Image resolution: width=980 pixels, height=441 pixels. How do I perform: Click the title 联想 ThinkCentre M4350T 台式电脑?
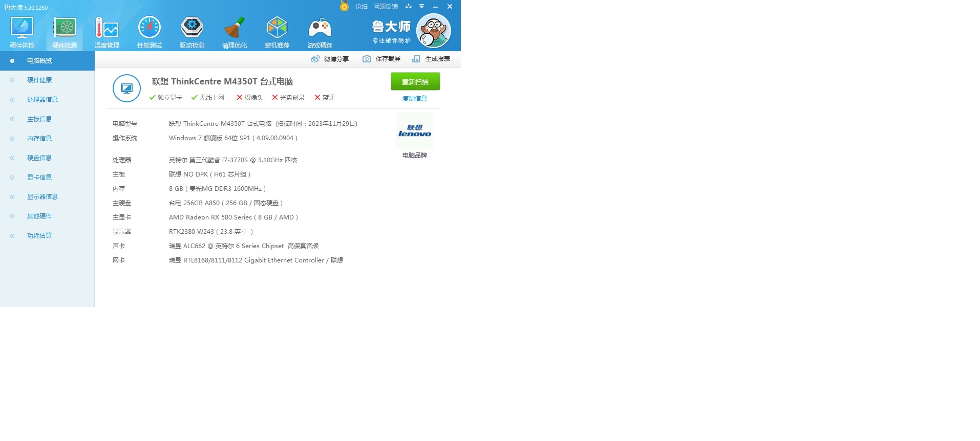point(222,81)
